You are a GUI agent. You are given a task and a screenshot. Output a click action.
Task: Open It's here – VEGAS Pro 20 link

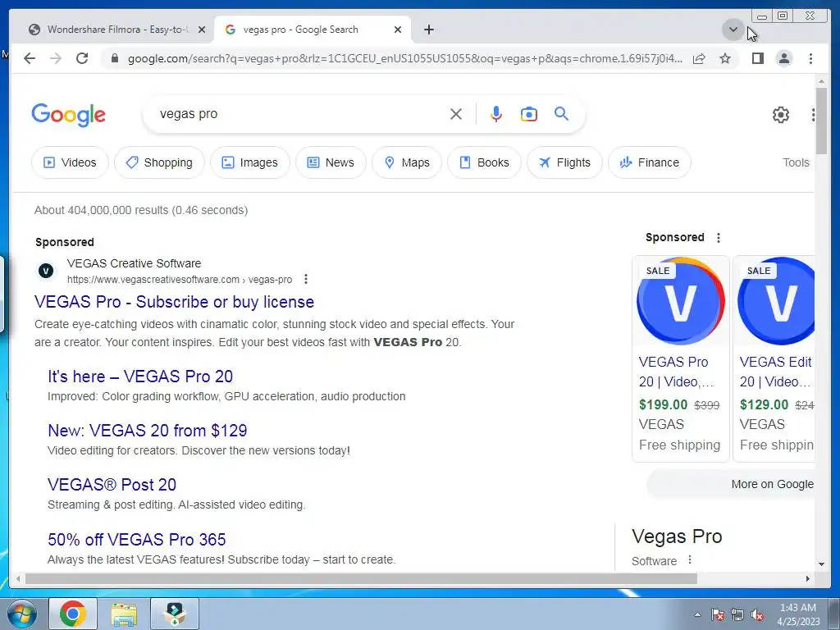pyautogui.click(x=140, y=376)
